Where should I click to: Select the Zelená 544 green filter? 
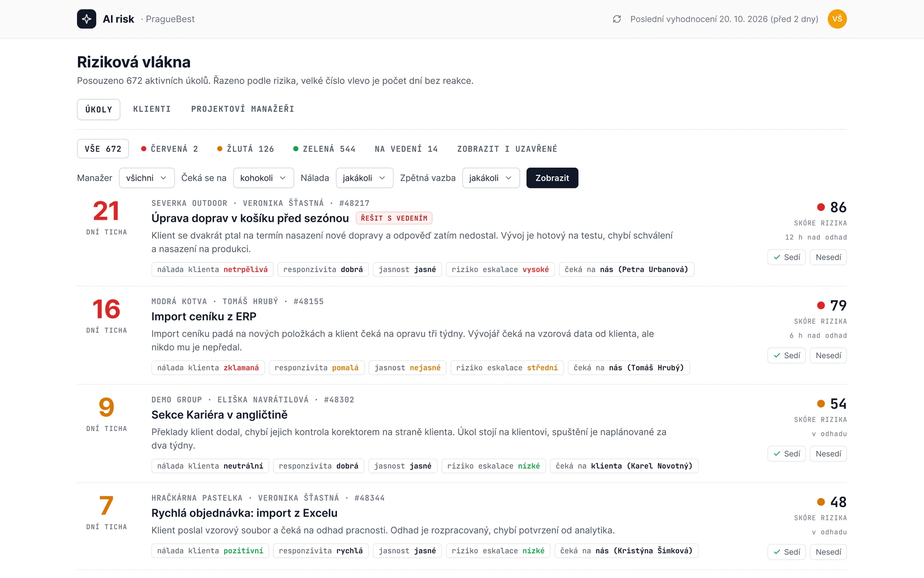click(x=324, y=149)
